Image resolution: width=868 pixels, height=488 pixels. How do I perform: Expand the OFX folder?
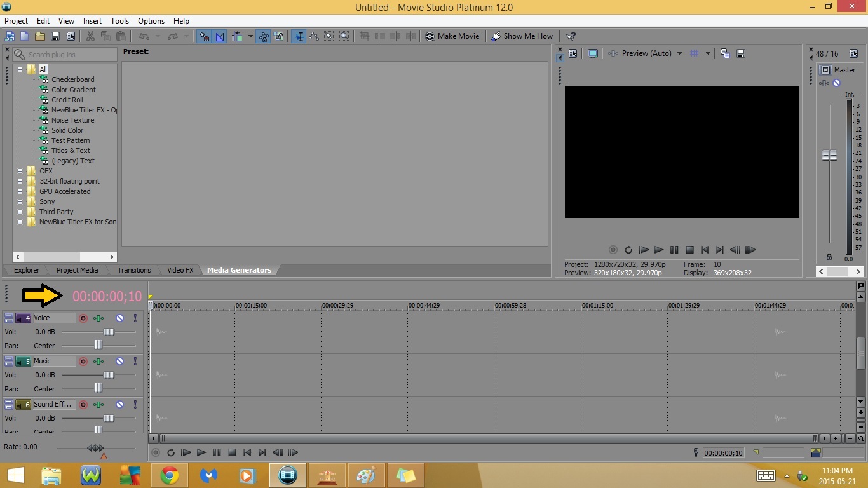click(x=20, y=171)
